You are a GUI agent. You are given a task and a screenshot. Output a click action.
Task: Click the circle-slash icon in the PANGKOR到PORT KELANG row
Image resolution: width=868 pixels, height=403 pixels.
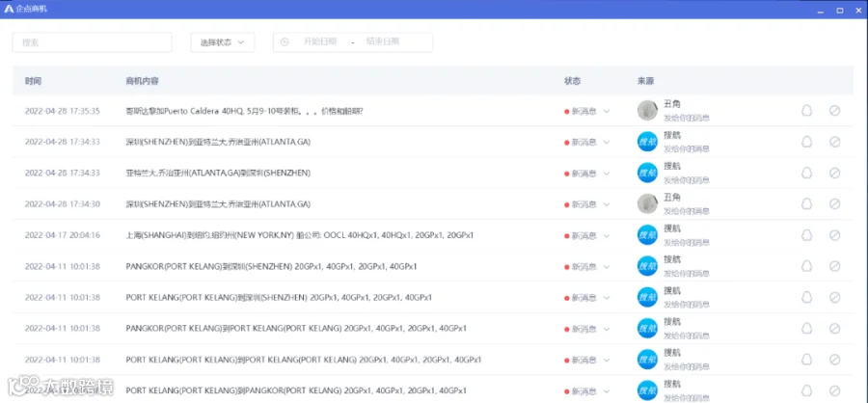835,328
